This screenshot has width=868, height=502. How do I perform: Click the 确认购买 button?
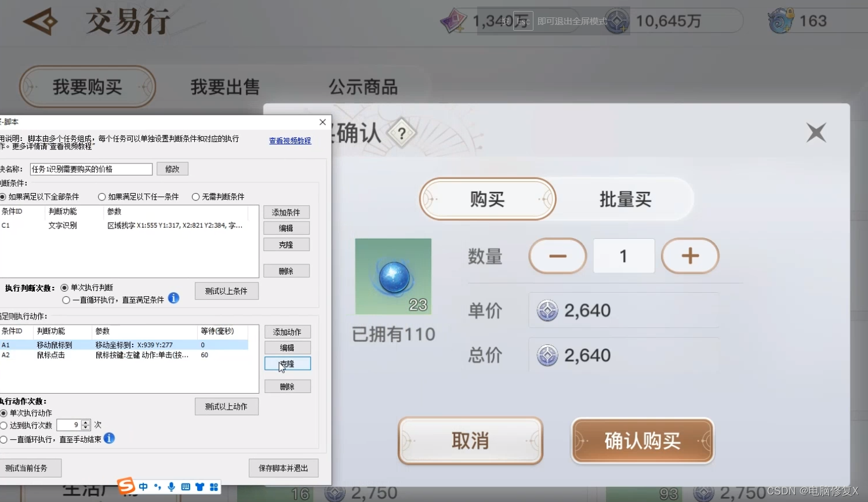pos(642,441)
